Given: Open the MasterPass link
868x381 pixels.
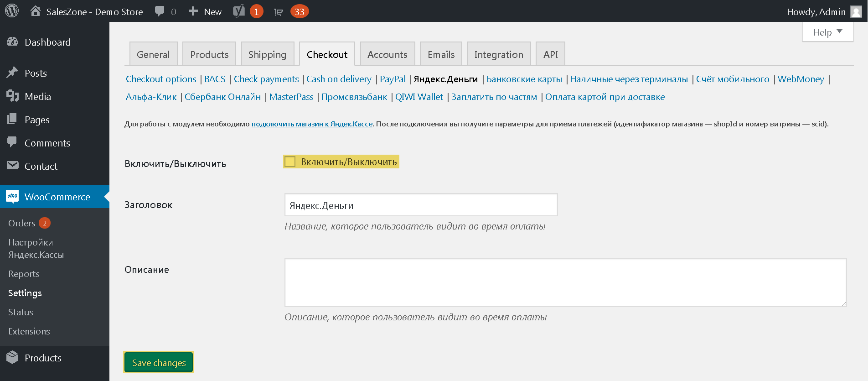Looking at the screenshot, I should 291,97.
